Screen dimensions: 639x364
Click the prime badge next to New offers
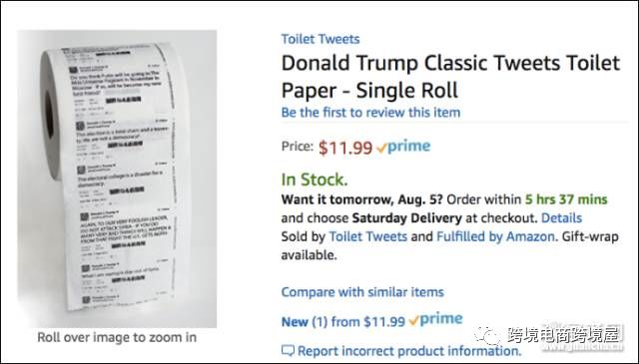[435, 319]
